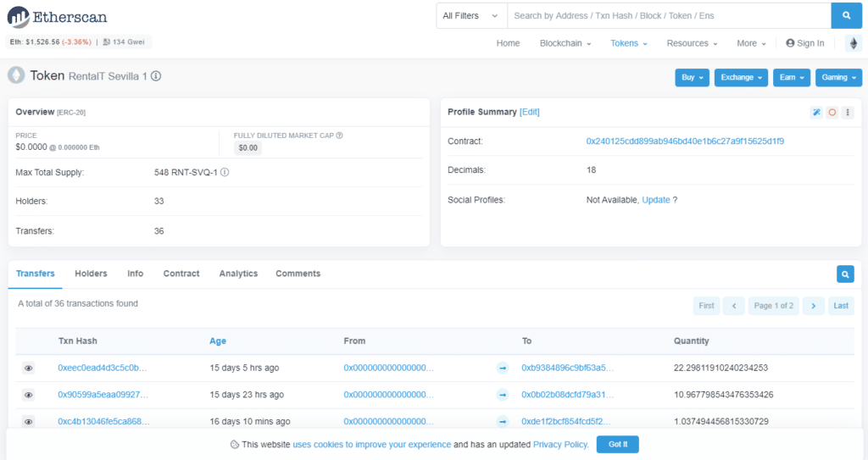Click the Page 1 of 2 indicator

(773, 306)
